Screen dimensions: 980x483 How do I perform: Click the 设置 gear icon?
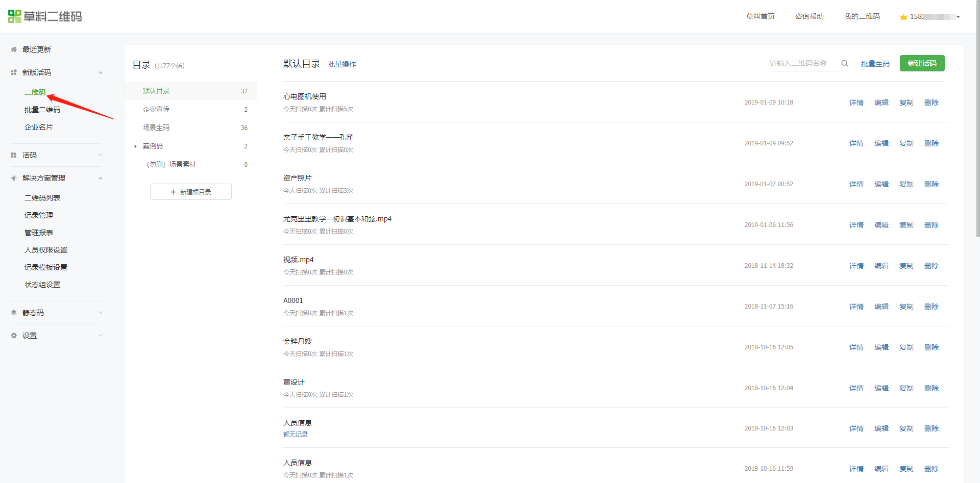tap(14, 336)
